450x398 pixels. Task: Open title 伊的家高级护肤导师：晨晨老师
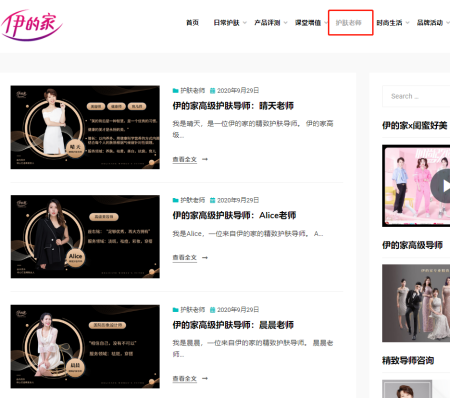click(x=233, y=325)
